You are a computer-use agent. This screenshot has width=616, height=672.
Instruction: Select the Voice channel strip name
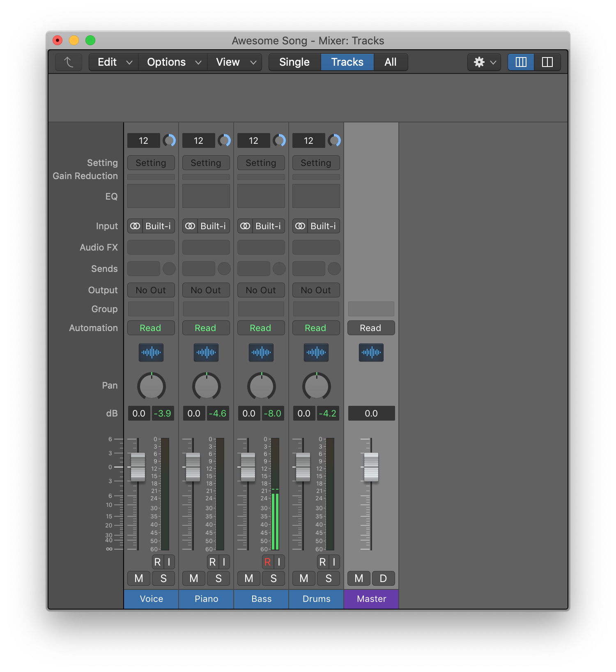click(x=151, y=599)
